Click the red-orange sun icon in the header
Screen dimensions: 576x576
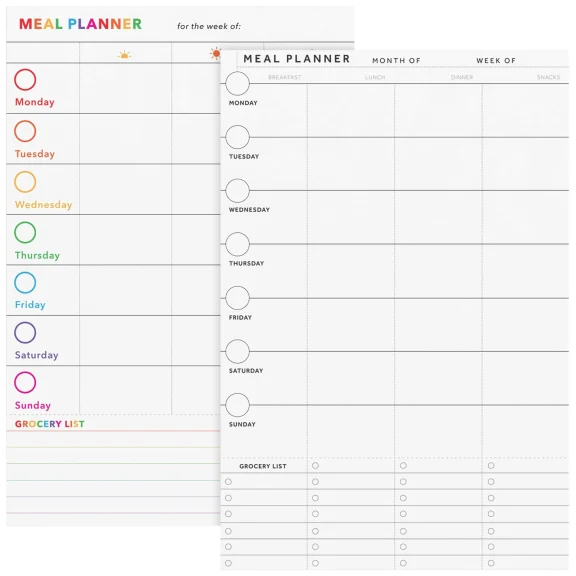[x=215, y=54]
